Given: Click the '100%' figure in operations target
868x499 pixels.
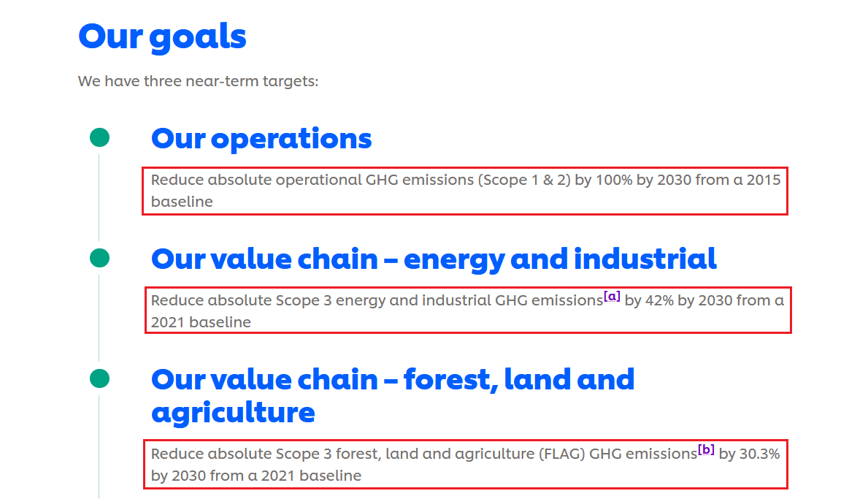Looking at the screenshot, I should 613,180.
